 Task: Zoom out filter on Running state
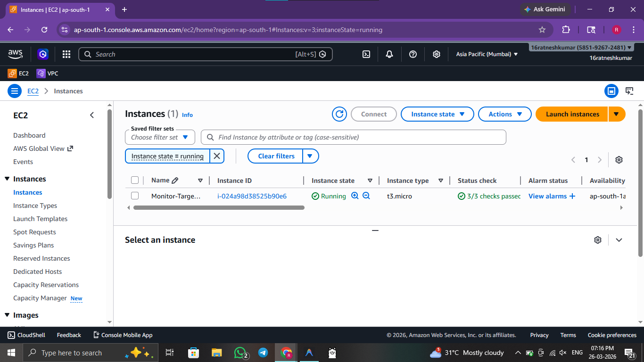pos(366,196)
